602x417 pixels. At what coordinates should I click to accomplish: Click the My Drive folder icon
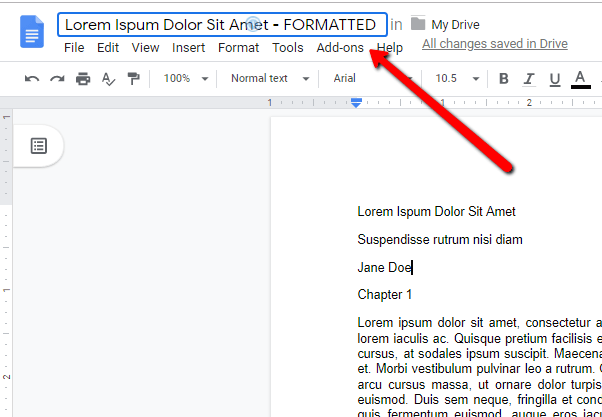(x=418, y=24)
